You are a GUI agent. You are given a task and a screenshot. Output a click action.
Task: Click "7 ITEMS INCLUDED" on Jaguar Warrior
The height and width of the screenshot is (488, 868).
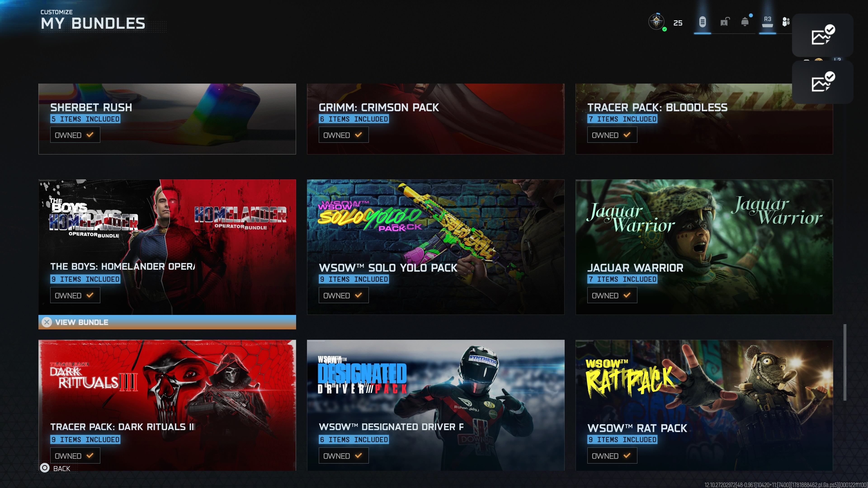pyautogui.click(x=622, y=279)
